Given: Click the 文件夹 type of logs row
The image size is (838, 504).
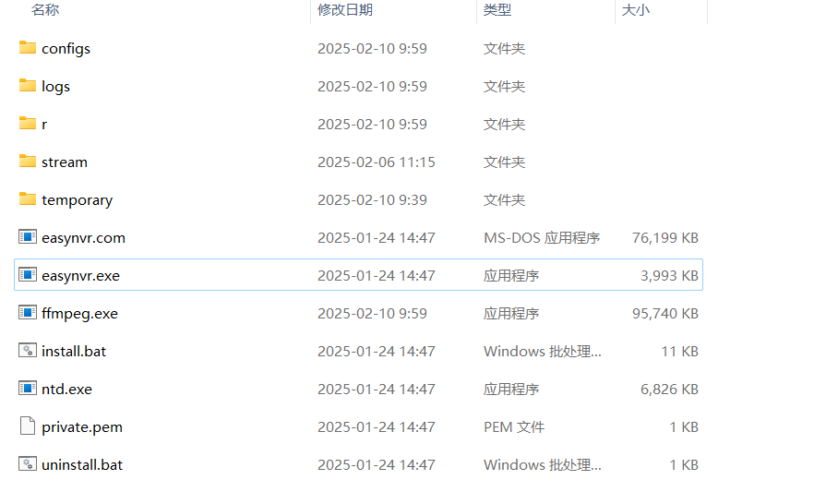Looking at the screenshot, I should tap(505, 87).
